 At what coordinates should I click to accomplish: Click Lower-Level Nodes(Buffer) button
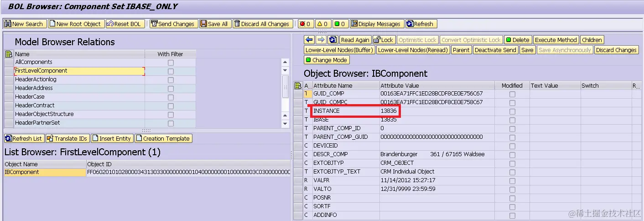[339, 50]
